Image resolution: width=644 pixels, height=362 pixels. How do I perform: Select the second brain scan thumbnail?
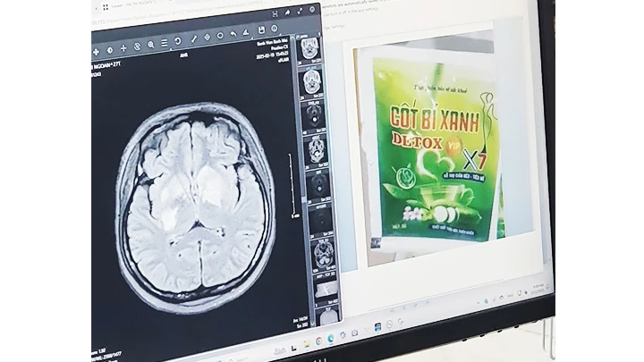tap(311, 80)
